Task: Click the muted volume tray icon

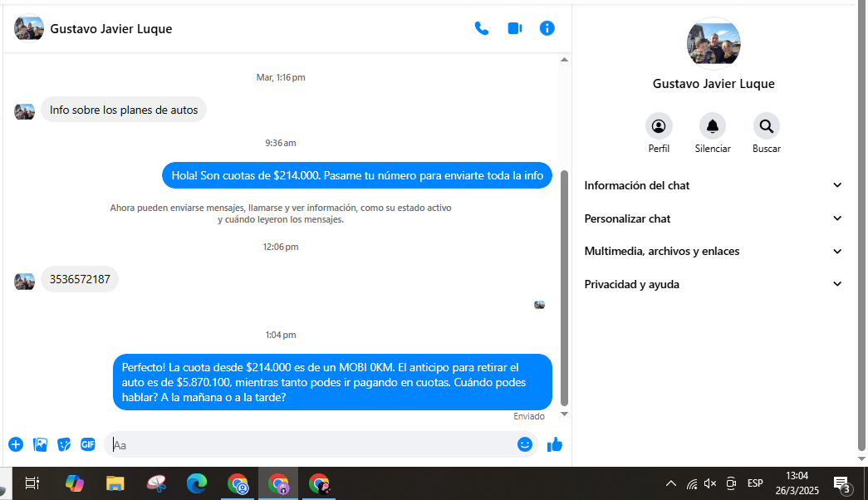Action: pos(710,484)
